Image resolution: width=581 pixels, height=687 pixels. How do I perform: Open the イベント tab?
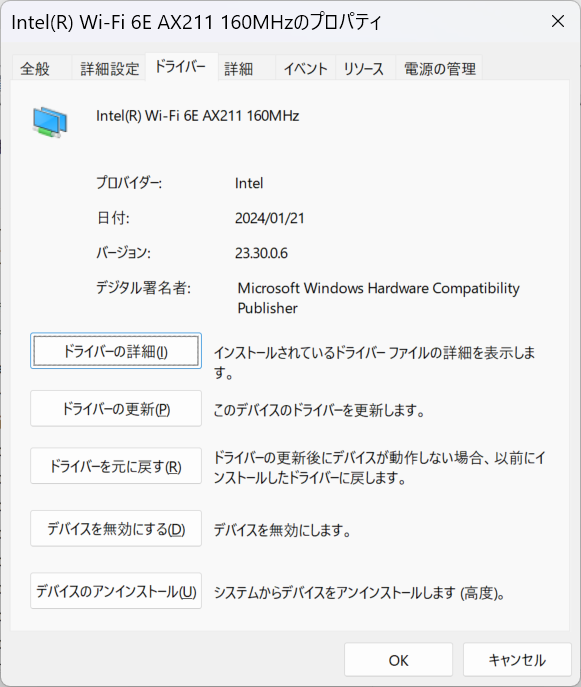click(305, 69)
